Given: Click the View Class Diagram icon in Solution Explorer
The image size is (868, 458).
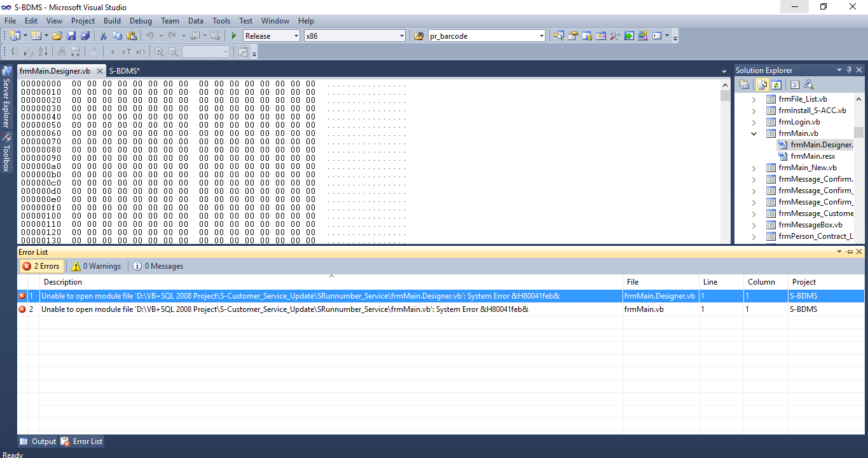Looking at the screenshot, I should [x=809, y=84].
